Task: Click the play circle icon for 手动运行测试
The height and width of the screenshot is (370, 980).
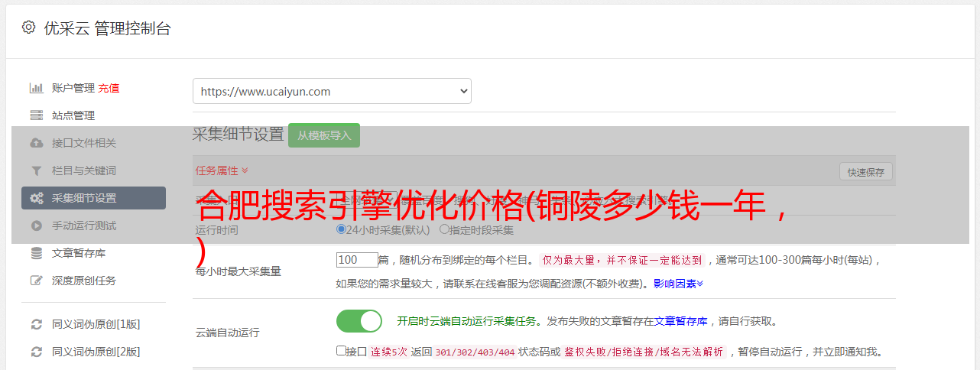Action: [36, 226]
